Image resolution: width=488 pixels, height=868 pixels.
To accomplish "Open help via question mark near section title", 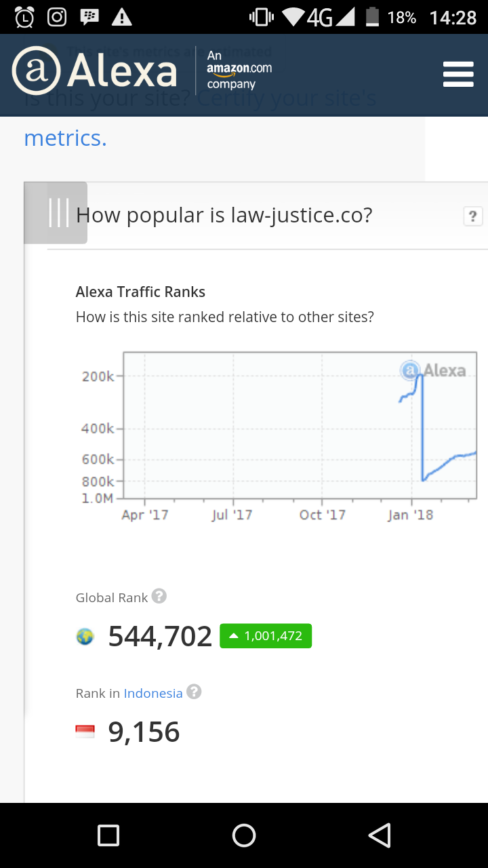I will [472, 216].
